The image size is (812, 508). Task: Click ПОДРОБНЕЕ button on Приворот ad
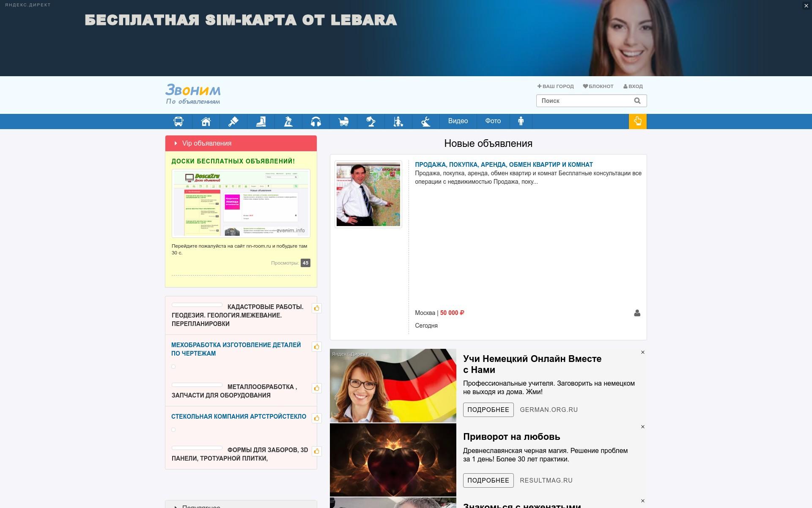tap(488, 480)
